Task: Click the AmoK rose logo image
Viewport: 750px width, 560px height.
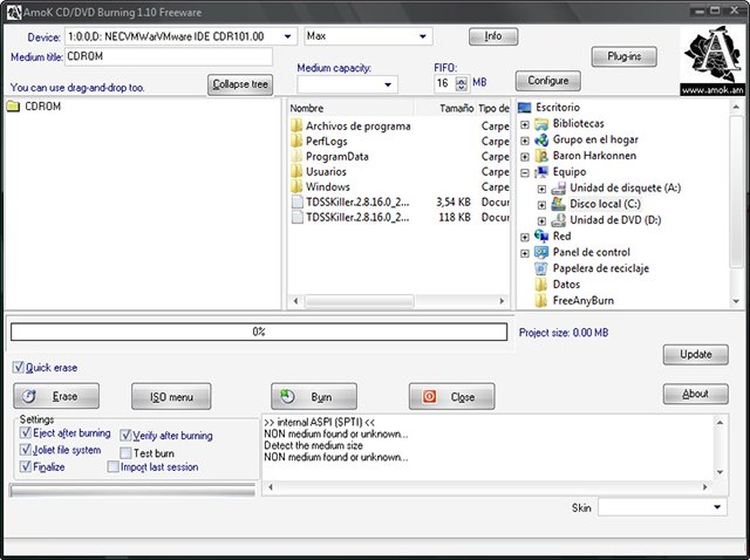Action: click(712, 57)
